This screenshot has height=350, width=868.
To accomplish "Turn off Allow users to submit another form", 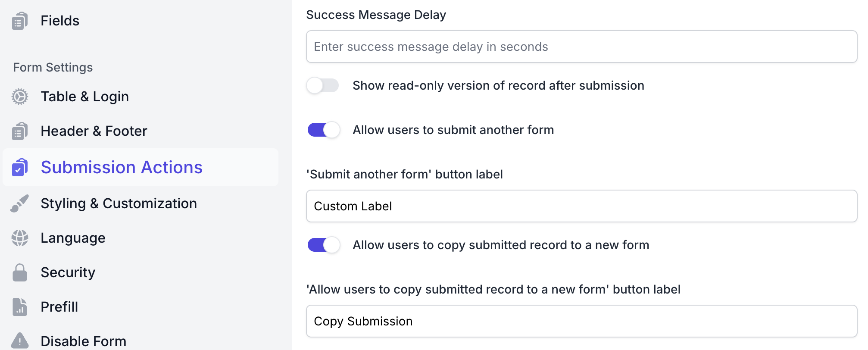I will tap(324, 130).
